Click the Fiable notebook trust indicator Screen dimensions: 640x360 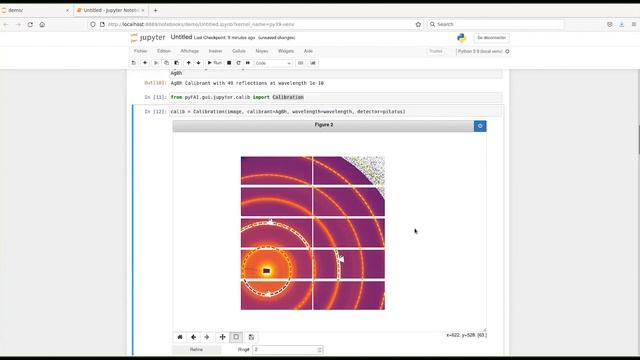(x=436, y=51)
